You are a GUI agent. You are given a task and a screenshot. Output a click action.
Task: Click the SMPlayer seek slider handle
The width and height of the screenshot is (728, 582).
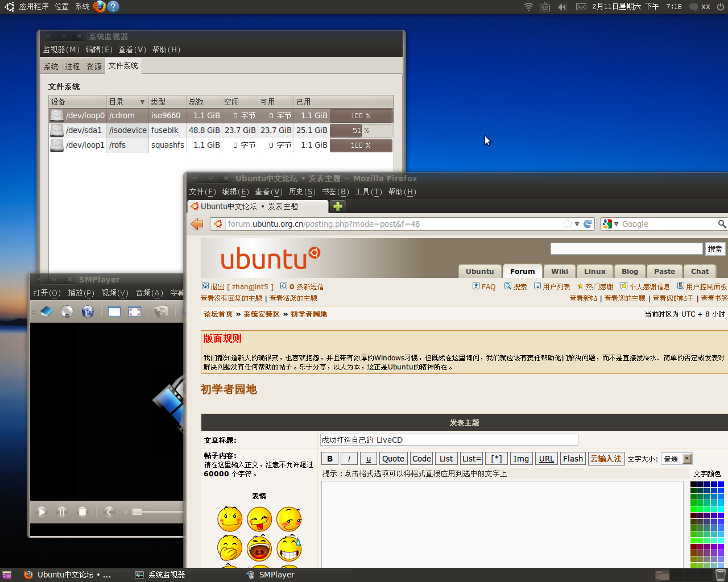[137, 512]
